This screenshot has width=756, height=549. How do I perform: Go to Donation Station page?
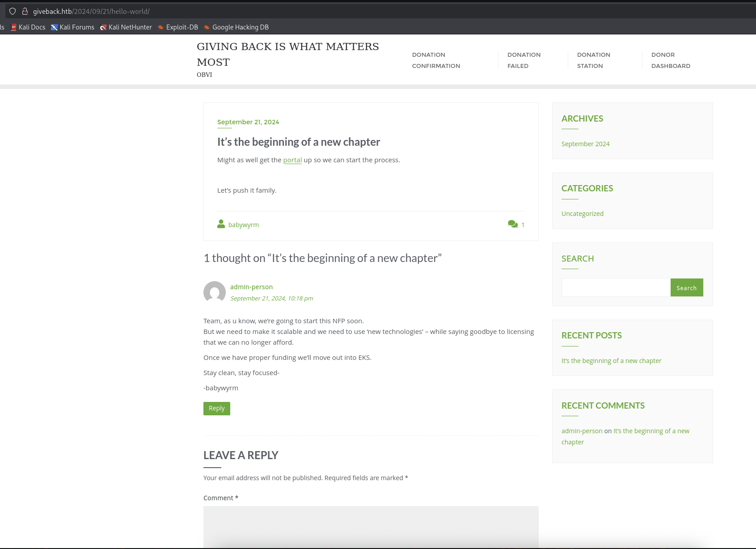click(x=593, y=60)
